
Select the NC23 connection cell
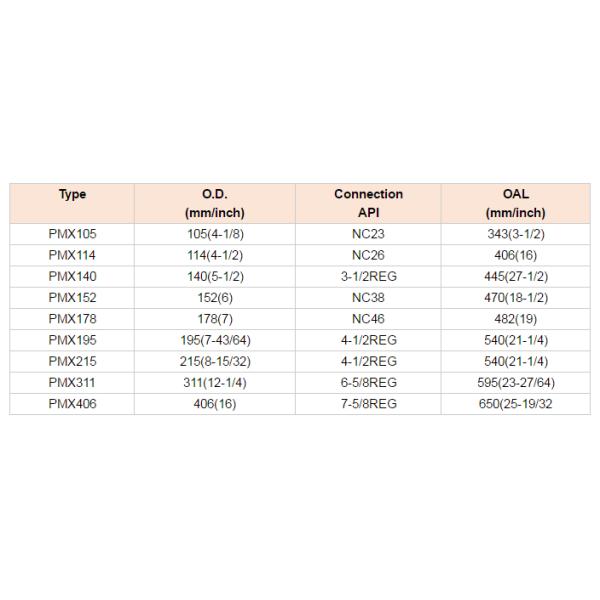click(x=368, y=234)
